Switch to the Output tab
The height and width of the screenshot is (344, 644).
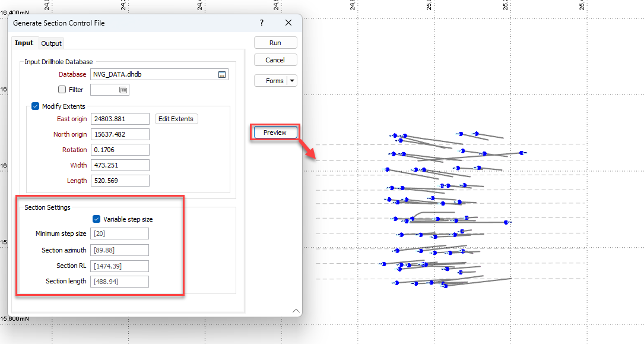coord(51,43)
